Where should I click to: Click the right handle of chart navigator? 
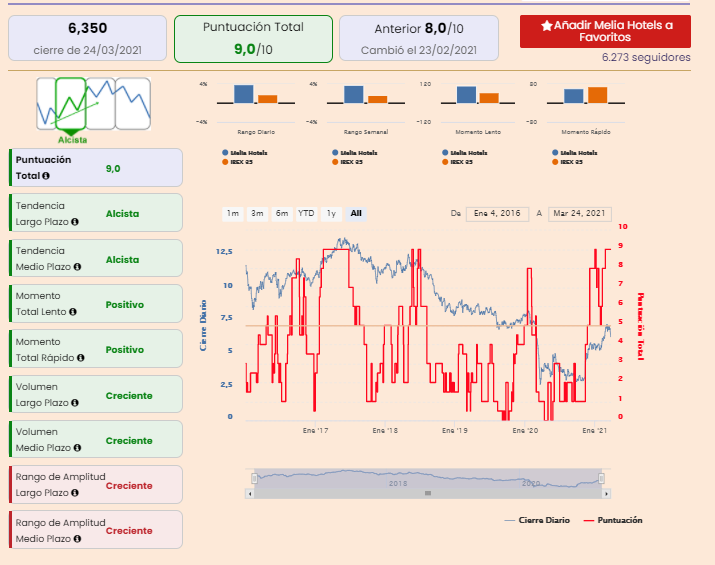[x=601, y=478]
